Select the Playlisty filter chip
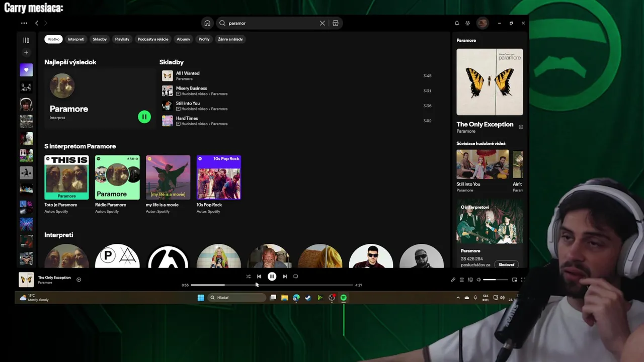The height and width of the screenshot is (362, 644). point(122,39)
